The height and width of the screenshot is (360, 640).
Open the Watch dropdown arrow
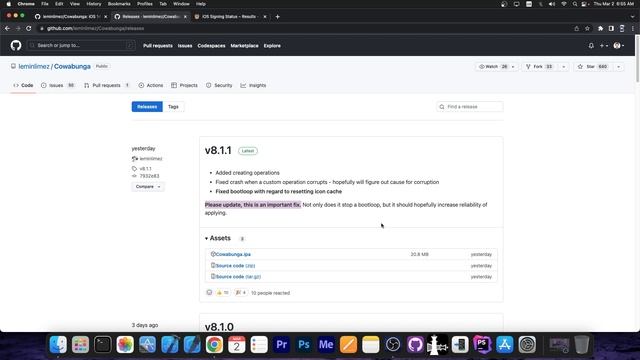513,67
